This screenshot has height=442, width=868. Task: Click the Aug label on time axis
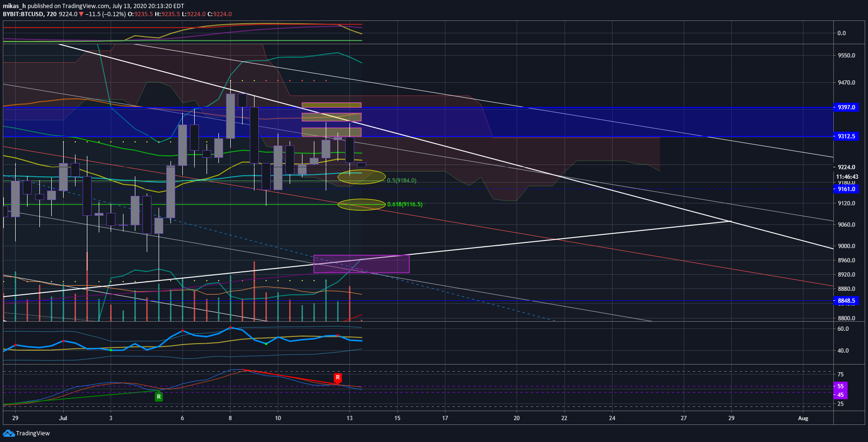point(803,418)
